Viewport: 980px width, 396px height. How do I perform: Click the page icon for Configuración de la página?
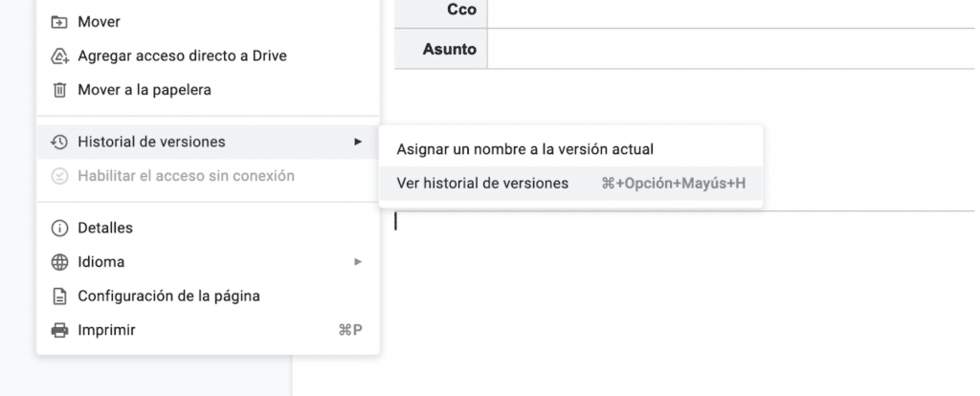click(59, 297)
